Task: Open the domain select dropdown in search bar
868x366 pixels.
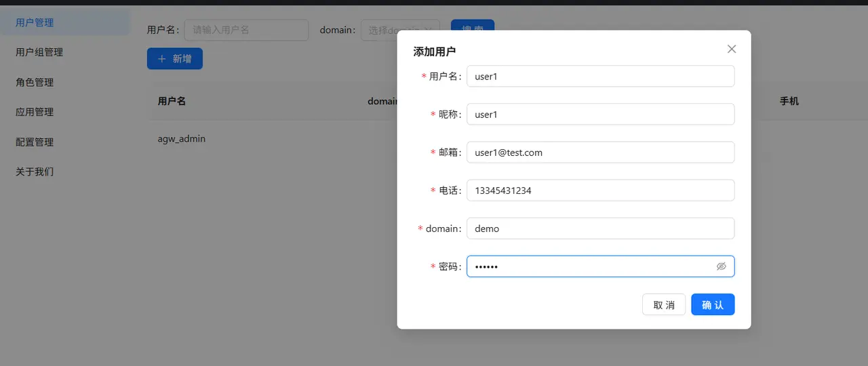Action: coord(400,30)
